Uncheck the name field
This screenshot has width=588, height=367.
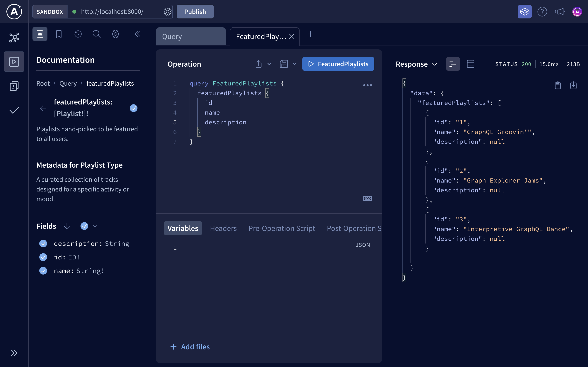(43, 271)
